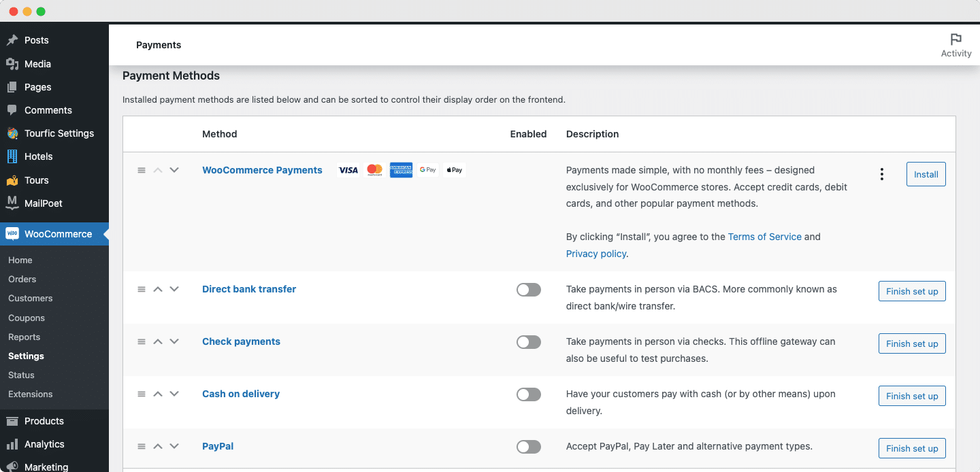Screen dimensions: 980x472
Task: Finish set up for Cash on delivery
Action: (912, 396)
